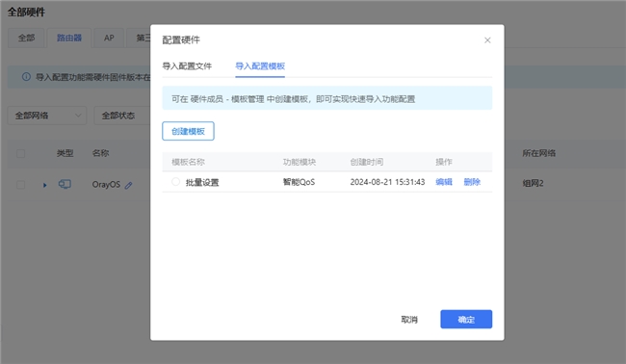Screen dimensions: 626x364
Task: Open the 路由器 hardware tab
Action: (x=69, y=38)
